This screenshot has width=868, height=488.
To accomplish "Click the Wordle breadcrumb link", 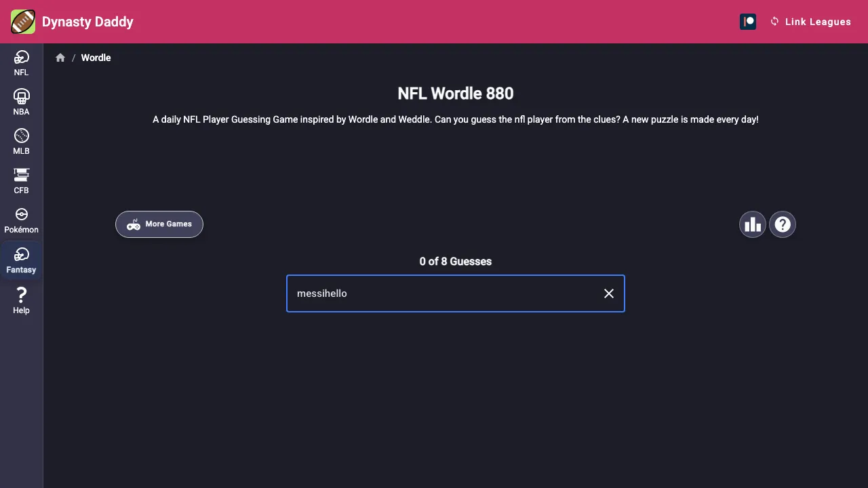I will point(96,58).
